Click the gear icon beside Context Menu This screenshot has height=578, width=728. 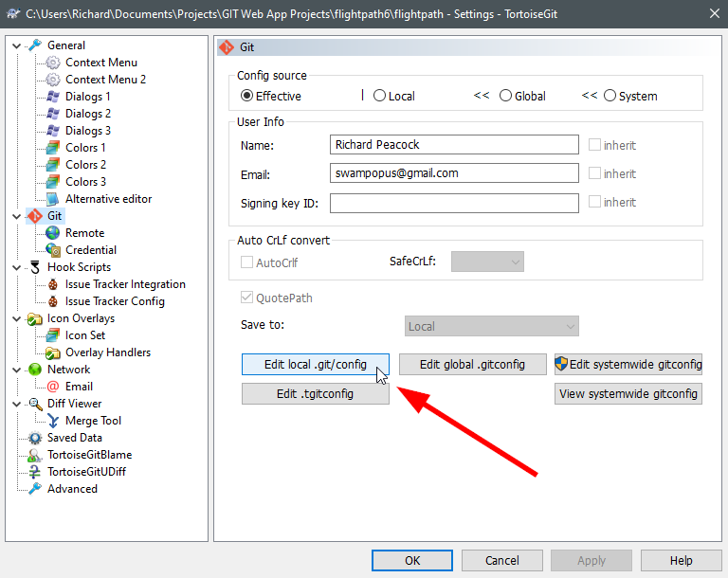(x=53, y=63)
